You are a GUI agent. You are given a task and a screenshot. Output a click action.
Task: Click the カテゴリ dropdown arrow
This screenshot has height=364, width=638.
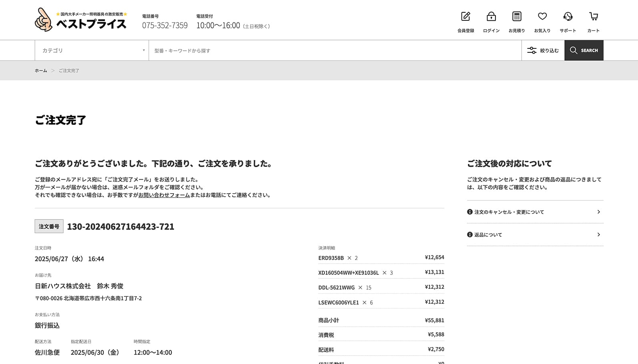(x=144, y=50)
